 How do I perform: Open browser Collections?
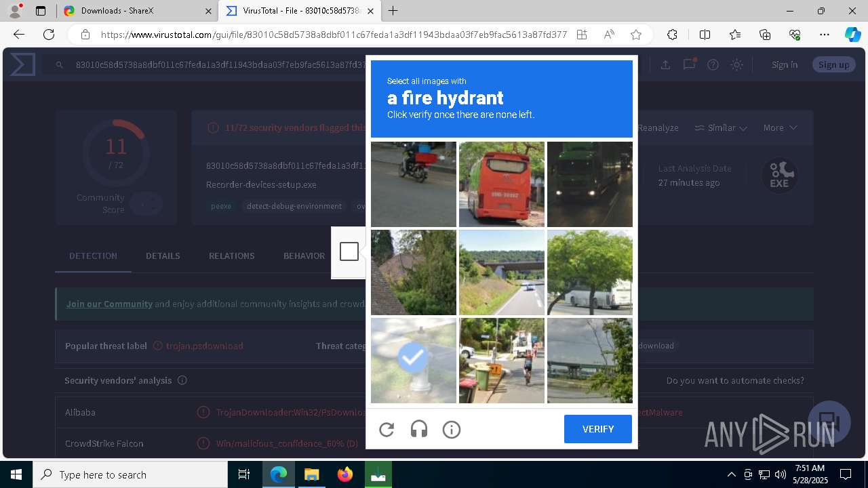point(765,35)
